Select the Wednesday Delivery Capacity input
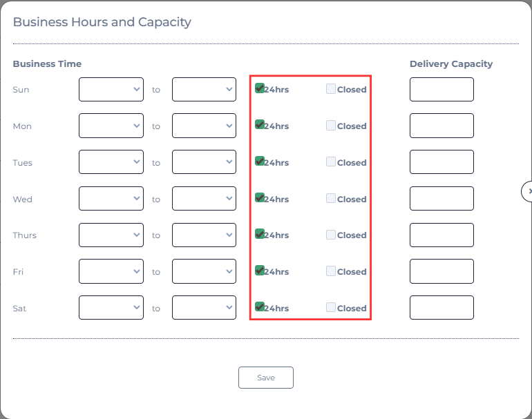Image resolution: width=532 pixels, height=419 pixels. click(x=441, y=198)
